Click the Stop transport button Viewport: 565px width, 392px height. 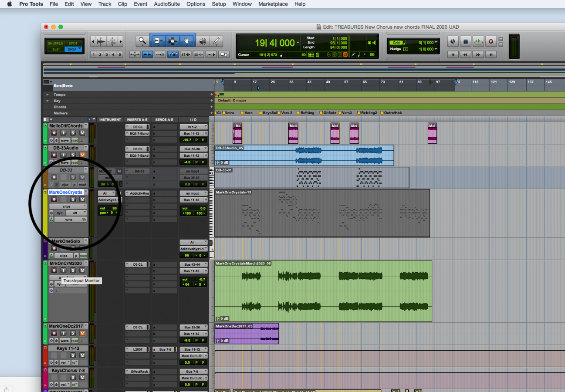point(465,42)
